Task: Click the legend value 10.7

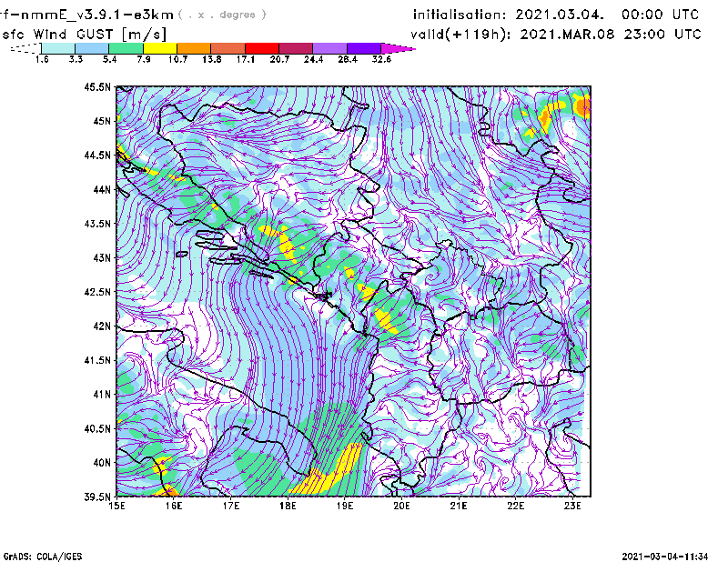Action: (x=177, y=59)
